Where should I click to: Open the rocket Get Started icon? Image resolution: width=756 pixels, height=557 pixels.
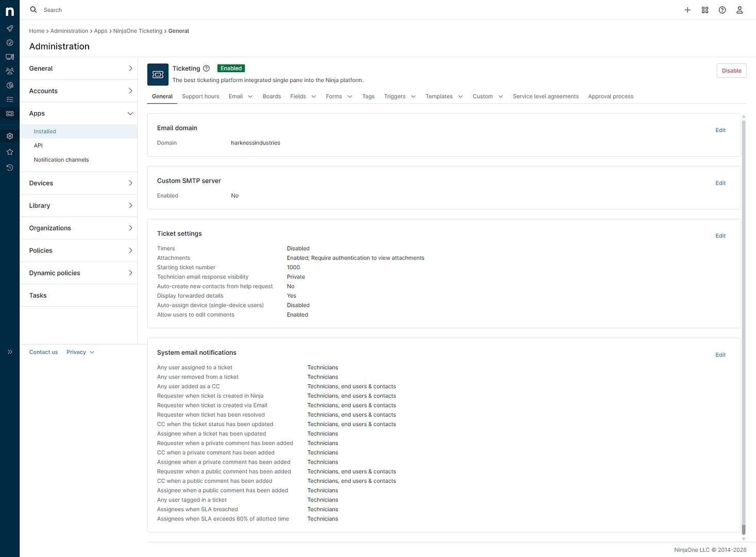pos(10,28)
